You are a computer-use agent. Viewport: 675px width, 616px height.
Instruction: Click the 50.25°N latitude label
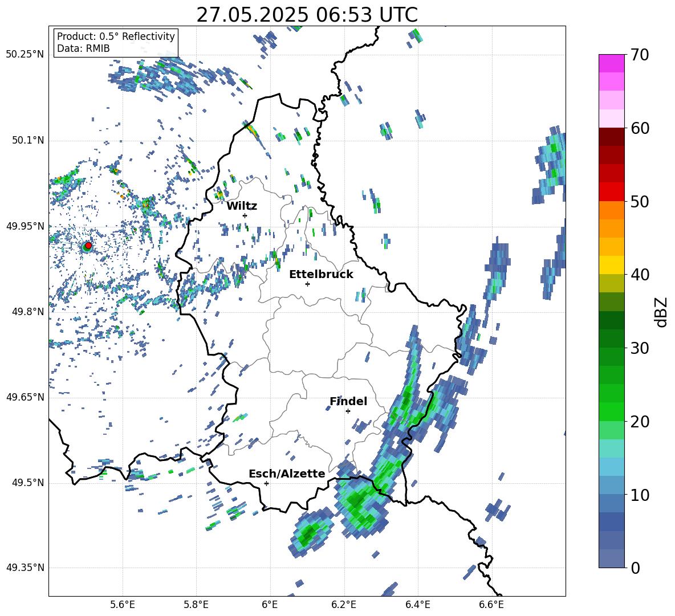coord(25,55)
